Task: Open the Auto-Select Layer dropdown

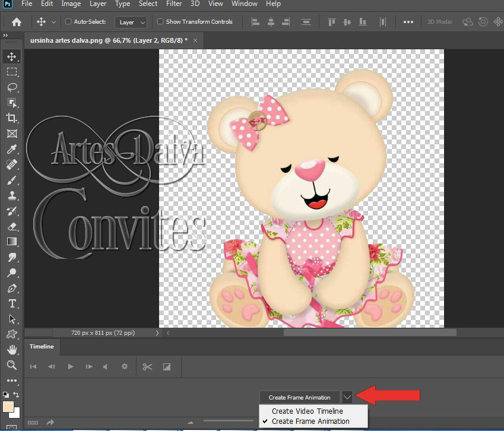Action: (x=131, y=22)
